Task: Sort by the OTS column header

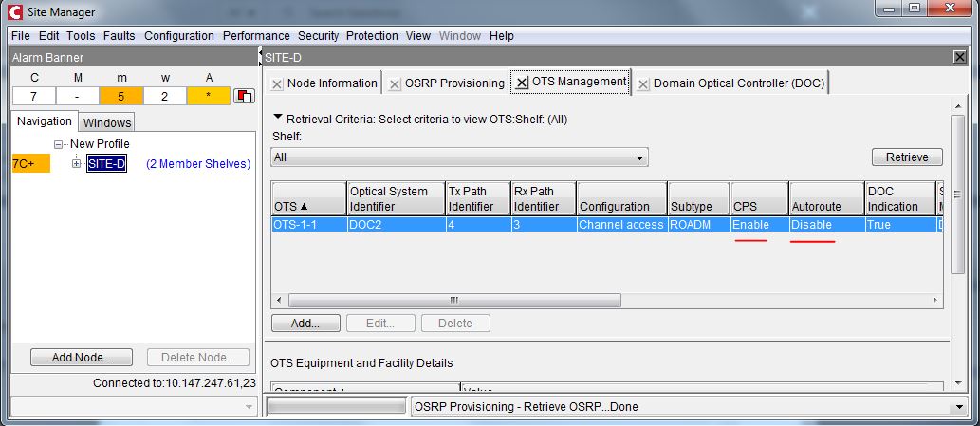Action: [309, 198]
